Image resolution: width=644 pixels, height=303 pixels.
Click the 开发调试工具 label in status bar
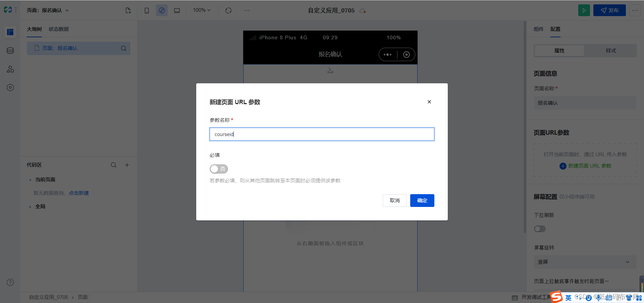pos(536,297)
